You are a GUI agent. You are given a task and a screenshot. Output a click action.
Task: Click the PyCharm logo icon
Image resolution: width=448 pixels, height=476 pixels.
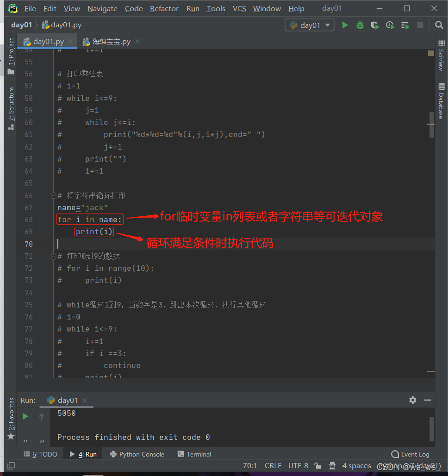(13, 8)
